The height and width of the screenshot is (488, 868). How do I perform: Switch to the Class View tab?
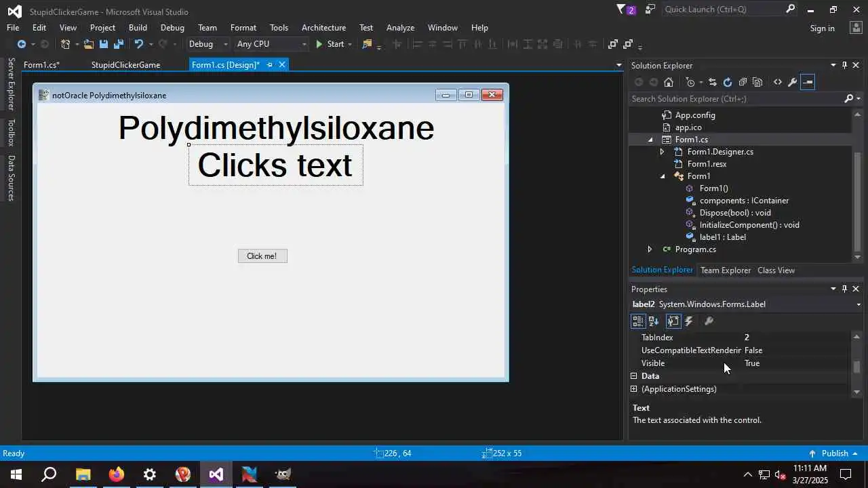pyautogui.click(x=776, y=270)
